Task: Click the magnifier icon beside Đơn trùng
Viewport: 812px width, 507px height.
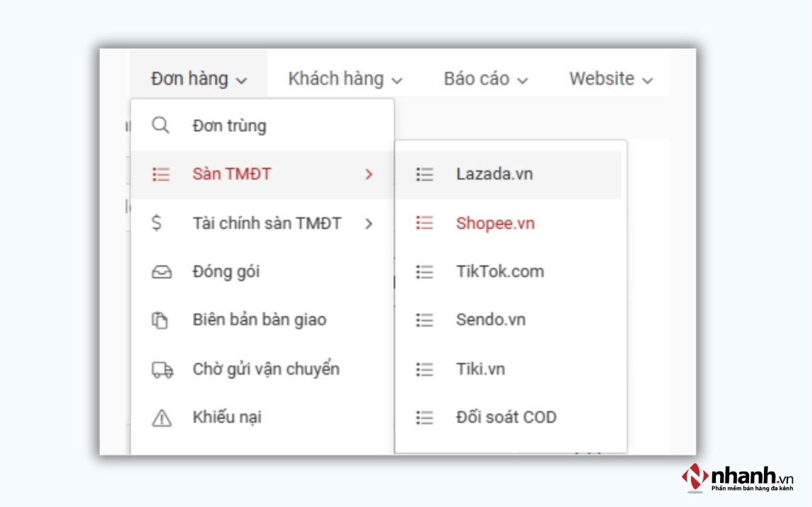Action: coord(161,125)
